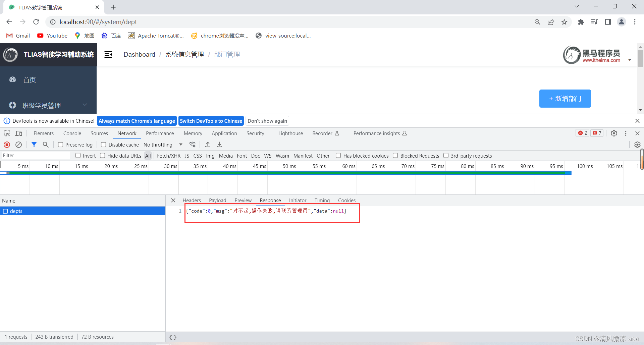Click the Filter text input
Screen dimensions: 644x345
pyautogui.click(x=36, y=156)
